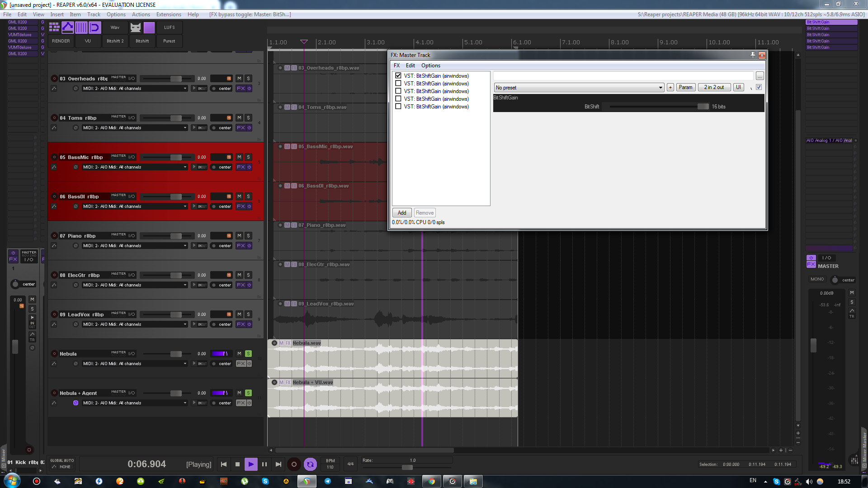Click volume fader on 03 Overheads track

pos(176,79)
